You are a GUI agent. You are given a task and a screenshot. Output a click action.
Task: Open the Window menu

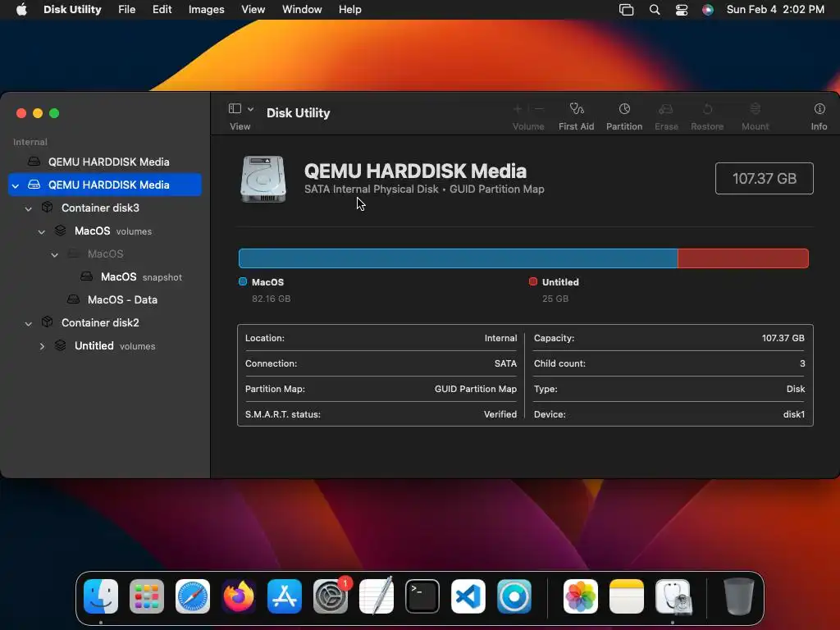[x=302, y=10]
